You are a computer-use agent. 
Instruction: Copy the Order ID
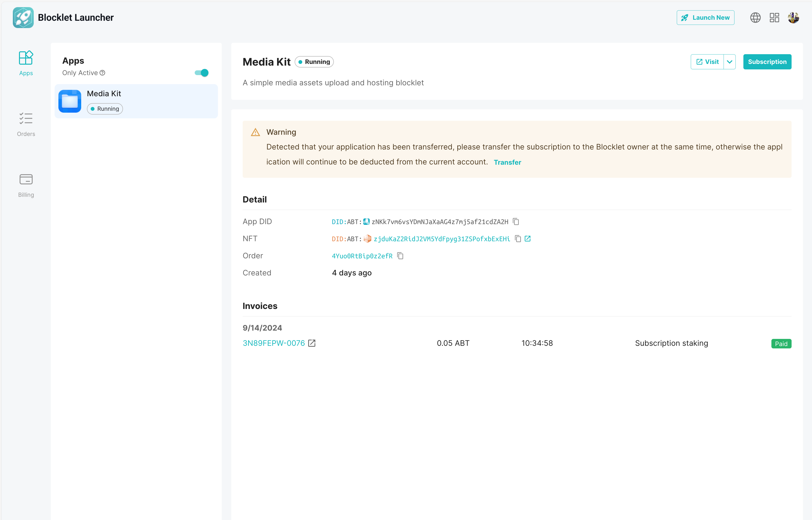400,256
